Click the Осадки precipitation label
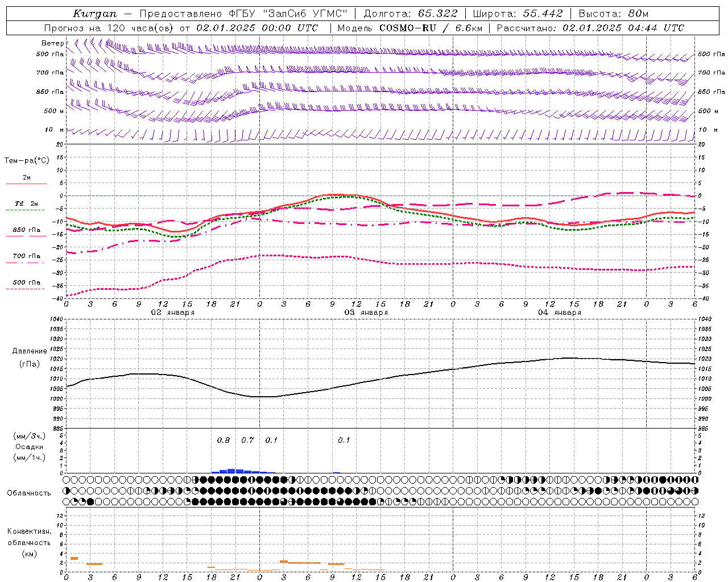This screenshot has width=728, height=582. click(29, 447)
